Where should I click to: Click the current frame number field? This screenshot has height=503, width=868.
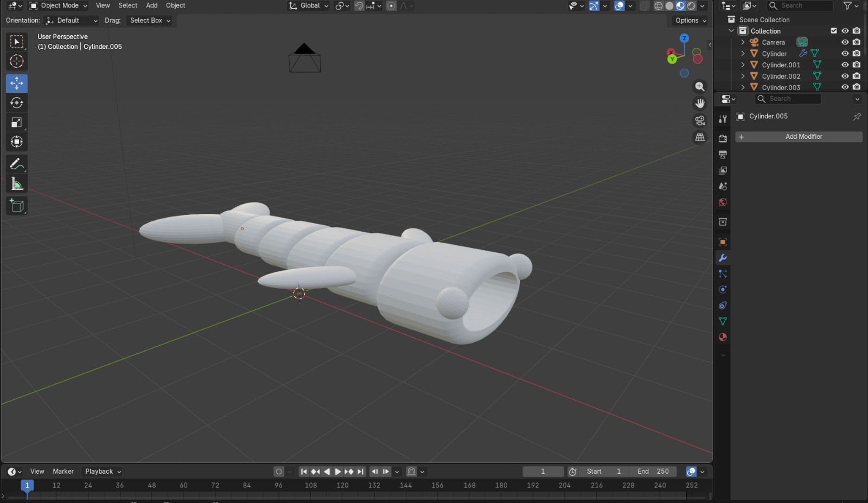point(543,472)
